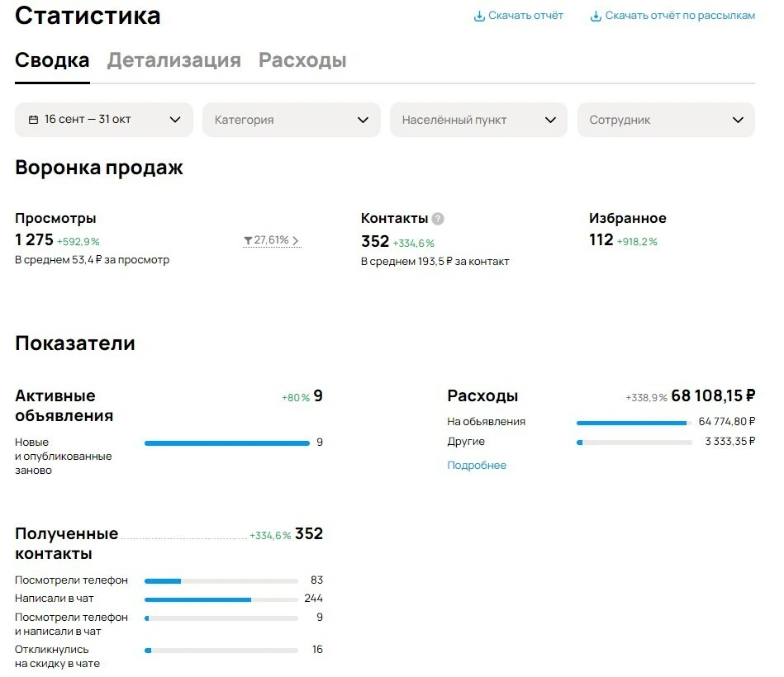Click the question mark icon near Контакты
784x677 pixels.
[x=438, y=218]
